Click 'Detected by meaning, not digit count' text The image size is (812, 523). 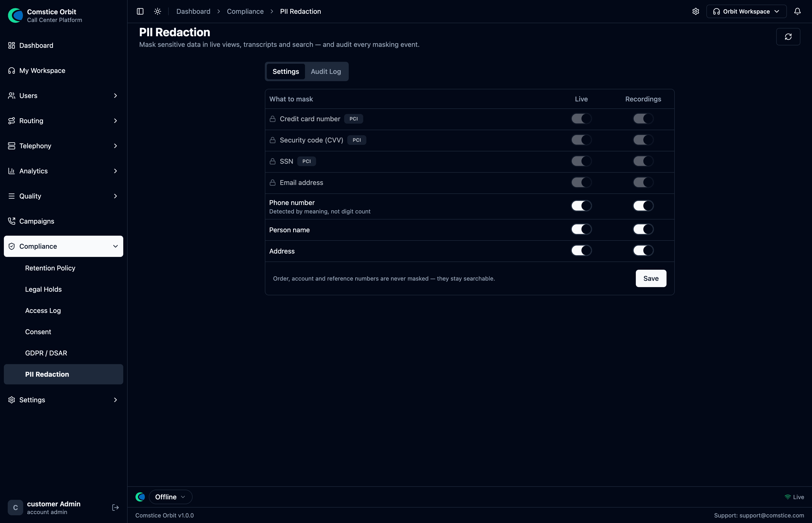coord(319,212)
